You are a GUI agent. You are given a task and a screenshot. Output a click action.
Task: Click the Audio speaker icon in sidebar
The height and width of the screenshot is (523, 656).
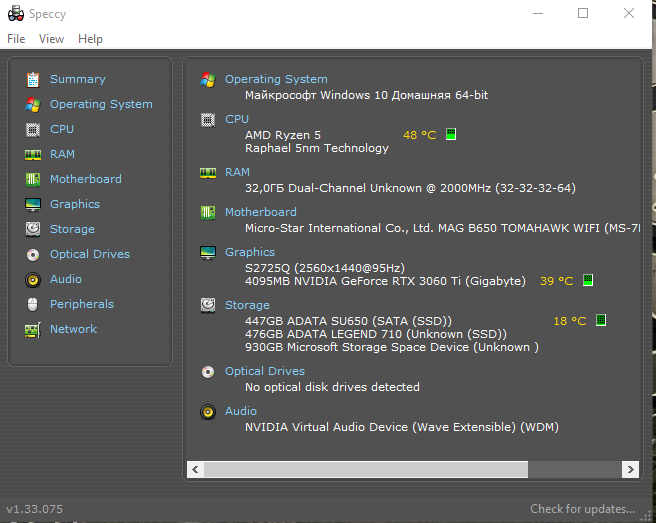click(33, 279)
